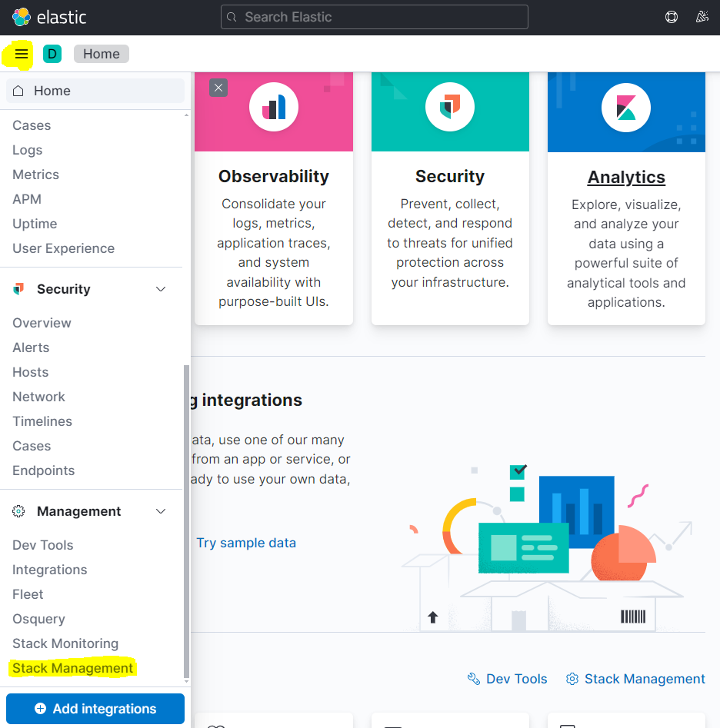Open Hosts under Security
This screenshot has height=728, width=720.
30,372
